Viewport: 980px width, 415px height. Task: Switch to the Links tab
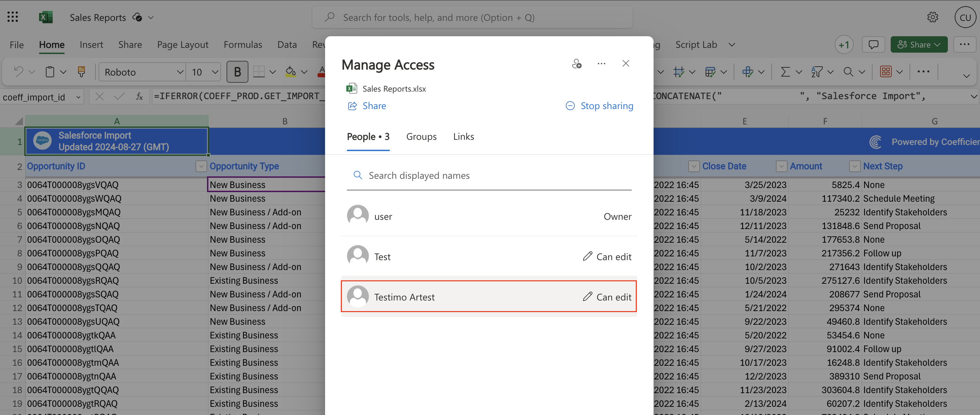point(463,136)
